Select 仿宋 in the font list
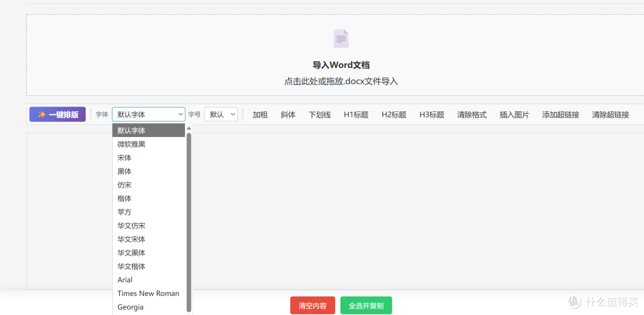The width and height of the screenshot is (644, 315). [x=148, y=185]
